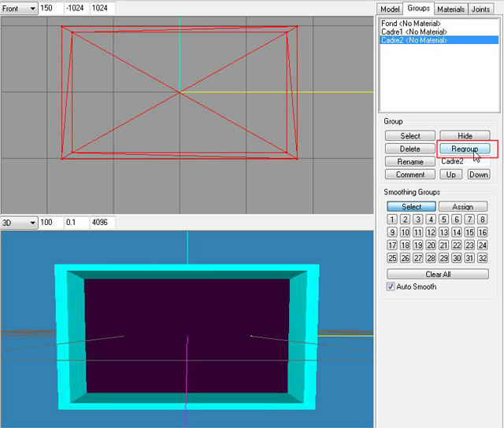Open the Front viewport dropdown
Viewport: 504px width, 428px height.
pos(19,9)
